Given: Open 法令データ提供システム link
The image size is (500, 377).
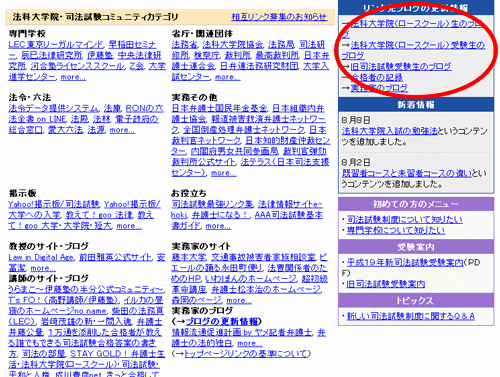Looking at the screenshot, I should click(54, 109).
